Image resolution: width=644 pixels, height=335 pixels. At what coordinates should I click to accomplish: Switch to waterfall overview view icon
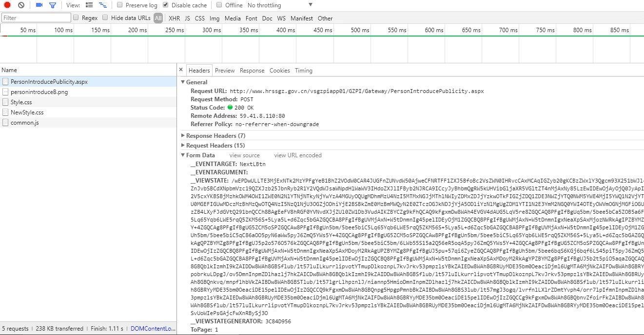[x=103, y=5]
